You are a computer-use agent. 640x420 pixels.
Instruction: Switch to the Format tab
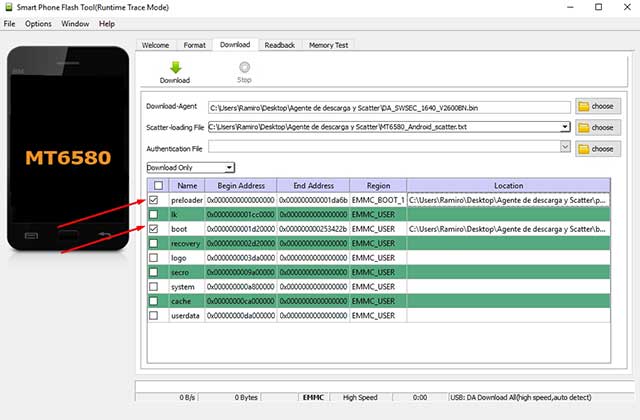(x=194, y=45)
